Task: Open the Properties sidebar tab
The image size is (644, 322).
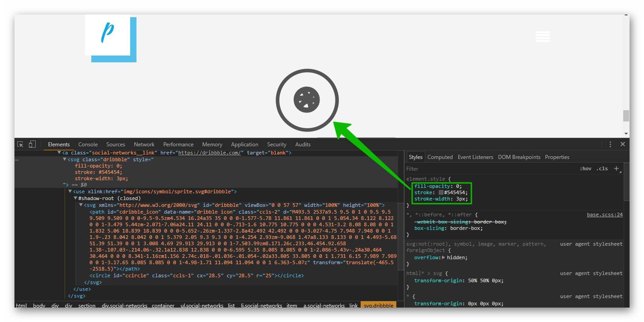Action: coord(557,157)
